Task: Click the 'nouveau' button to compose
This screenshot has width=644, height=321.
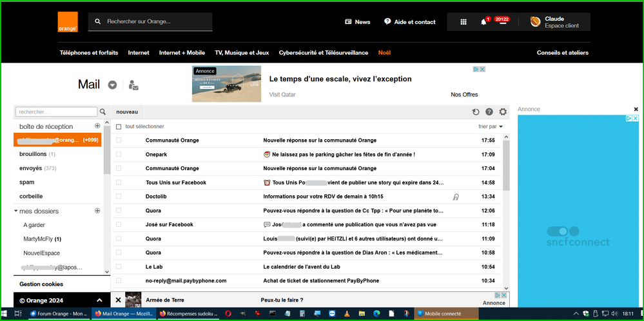Action: [x=127, y=112]
